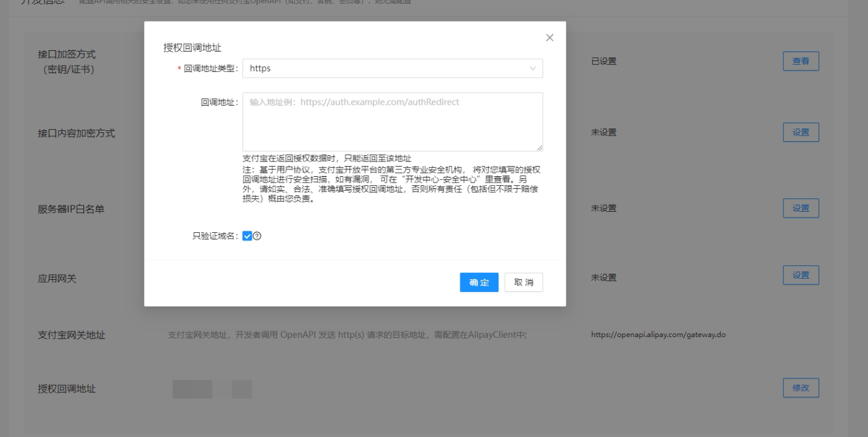868x437 pixels.
Task: Click 设置 for 服务器IP白名单
Action: tap(801, 208)
